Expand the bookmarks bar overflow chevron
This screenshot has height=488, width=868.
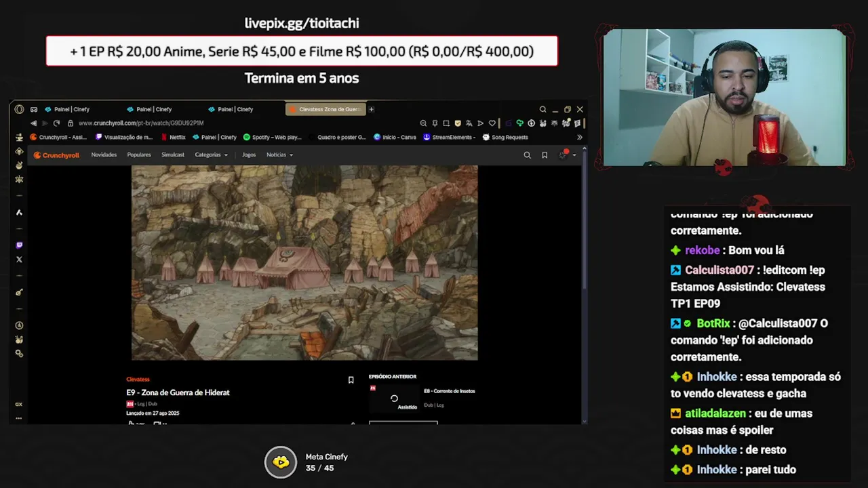tap(579, 137)
